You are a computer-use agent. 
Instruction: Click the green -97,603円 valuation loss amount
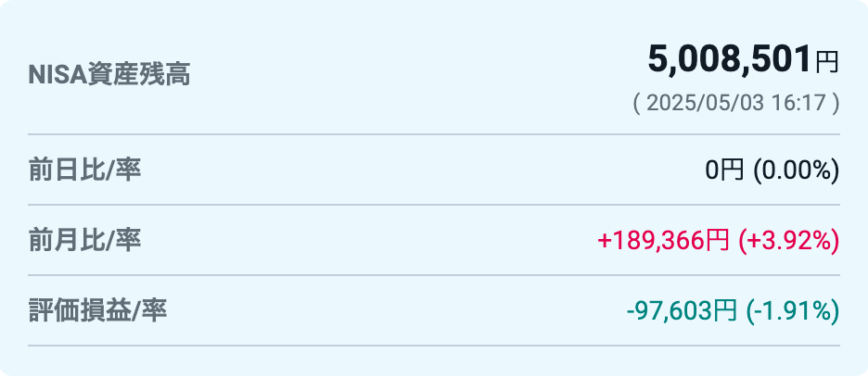tap(682, 311)
